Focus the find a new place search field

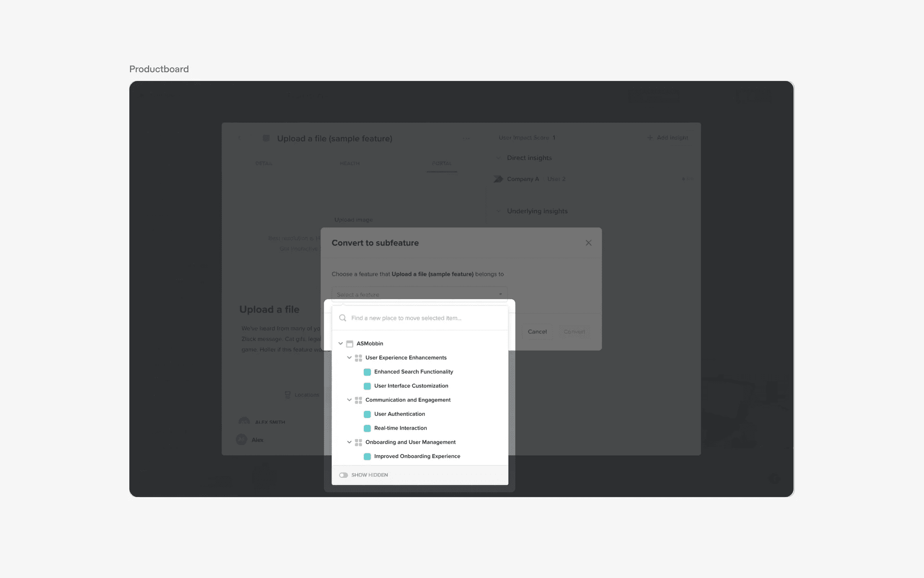coord(423,318)
